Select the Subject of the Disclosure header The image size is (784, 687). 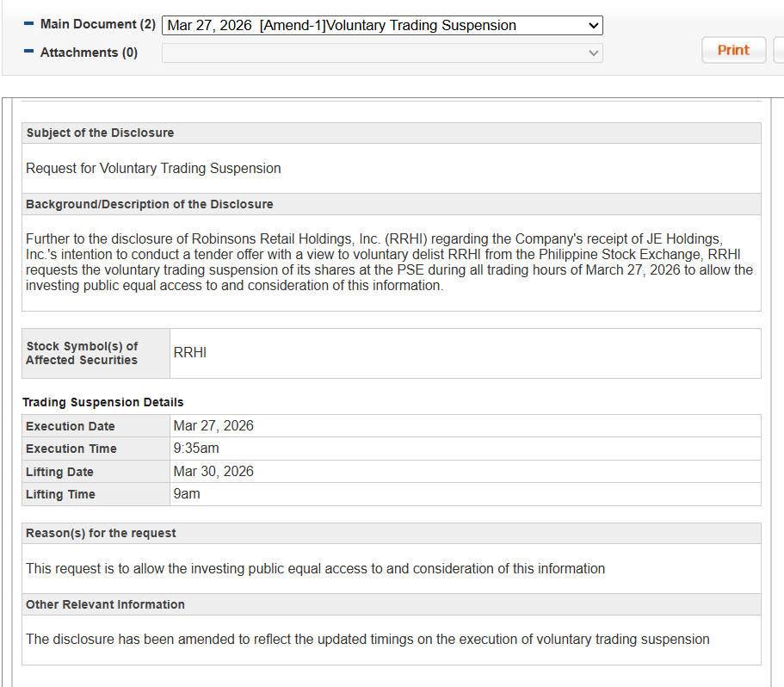(100, 133)
